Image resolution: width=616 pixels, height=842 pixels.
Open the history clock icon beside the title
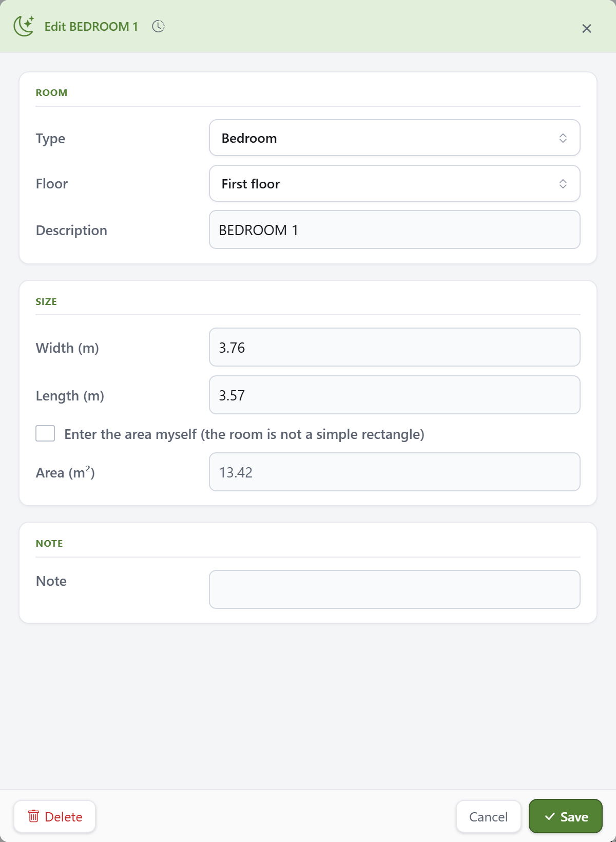click(x=158, y=26)
